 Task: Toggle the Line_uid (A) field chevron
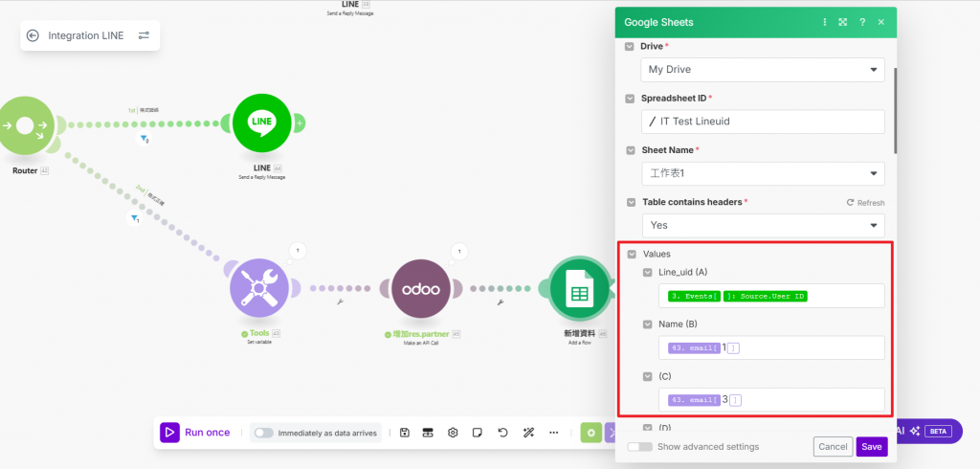point(648,273)
